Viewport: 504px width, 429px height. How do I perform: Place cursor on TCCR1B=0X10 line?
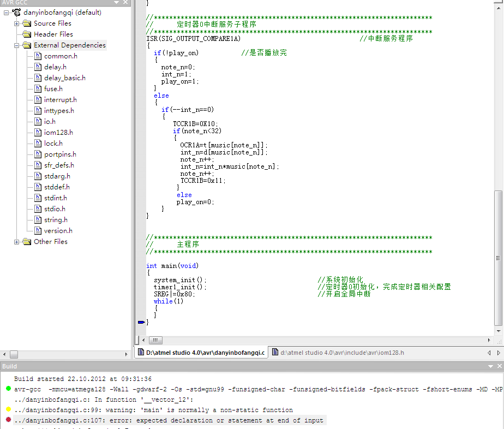[x=195, y=124]
